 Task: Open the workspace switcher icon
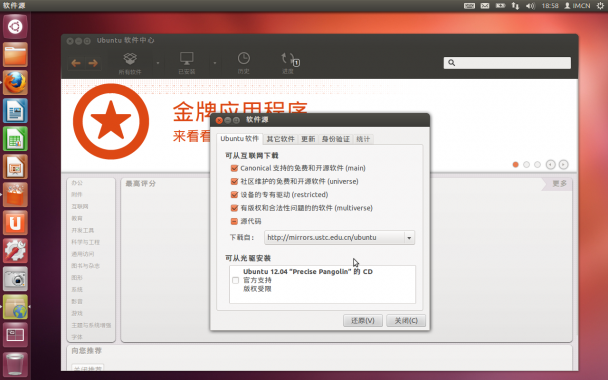15,335
